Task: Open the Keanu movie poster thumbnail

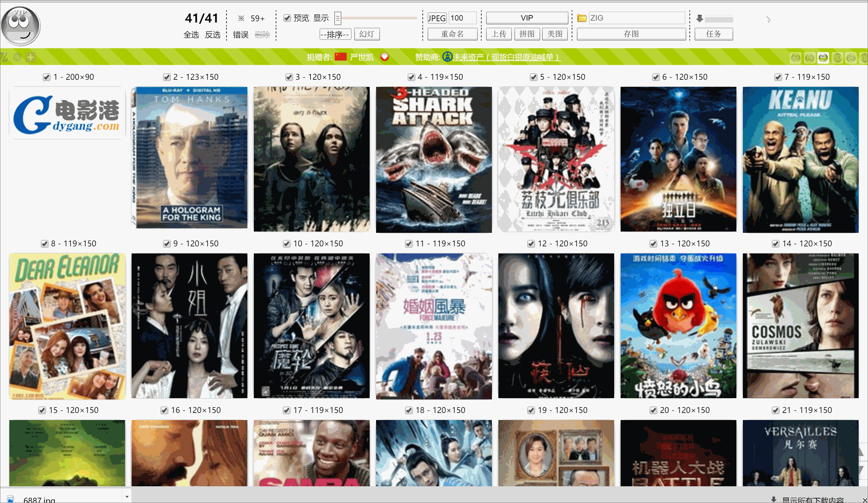Action: (x=800, y=160)
